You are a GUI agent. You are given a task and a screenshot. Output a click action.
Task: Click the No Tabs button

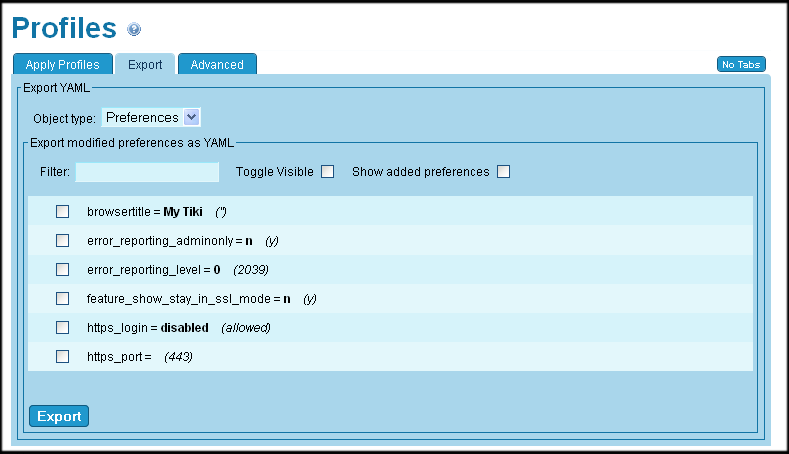coord(741,64)
